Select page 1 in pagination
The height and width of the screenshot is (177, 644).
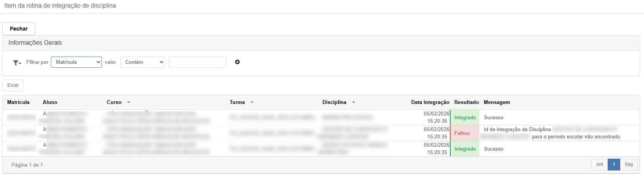coord(614,164)
